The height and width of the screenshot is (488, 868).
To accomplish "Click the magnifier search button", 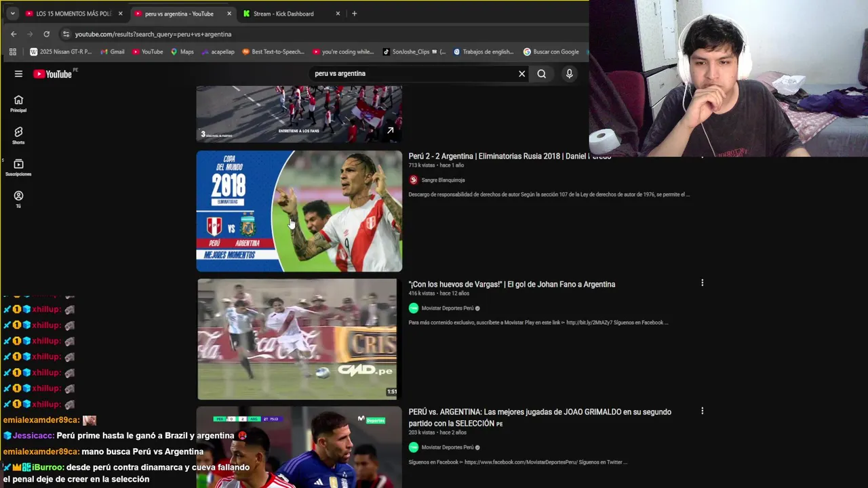I will pos(541,74).
